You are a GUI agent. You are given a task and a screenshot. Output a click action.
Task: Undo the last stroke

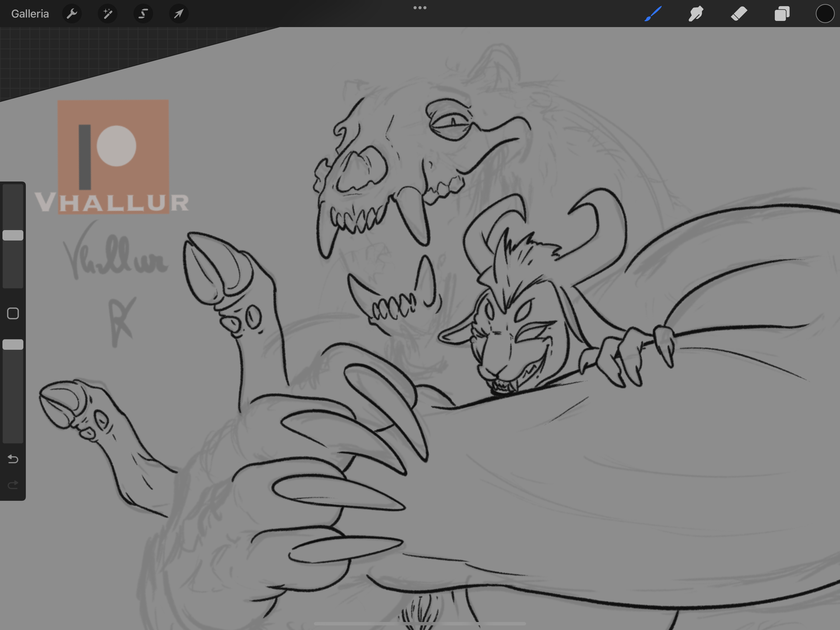13,459
